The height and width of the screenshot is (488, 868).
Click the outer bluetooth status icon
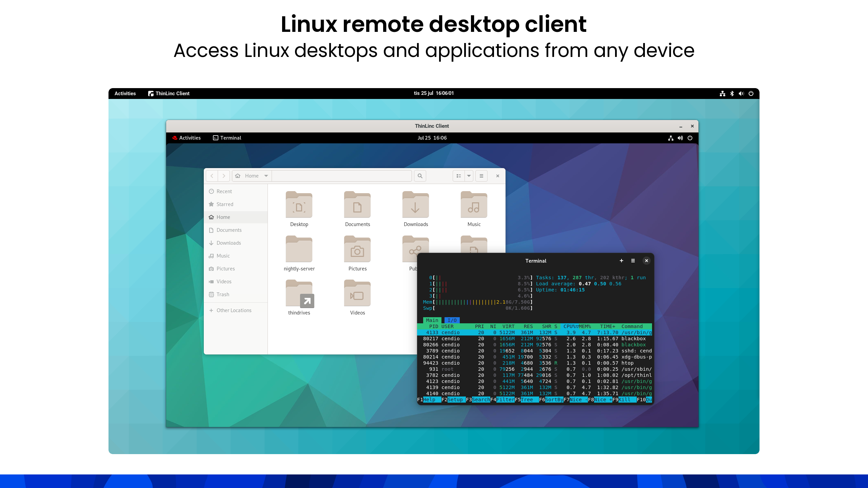click(x=732, y=94)
